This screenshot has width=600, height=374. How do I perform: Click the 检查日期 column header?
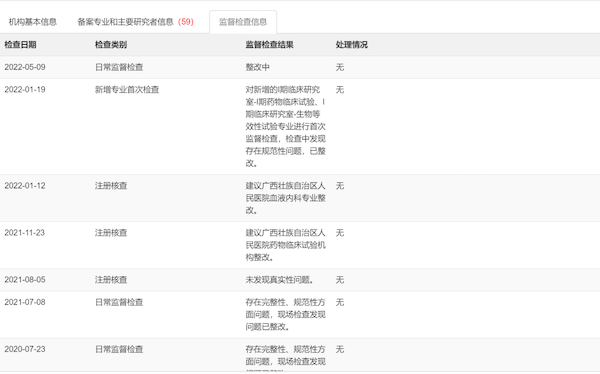point(20,45)
